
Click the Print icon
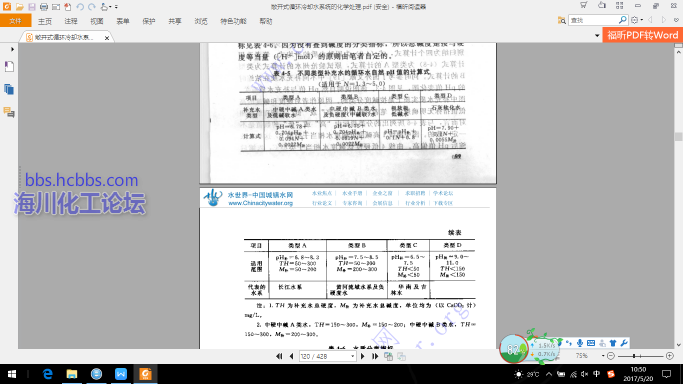(44, 7)
